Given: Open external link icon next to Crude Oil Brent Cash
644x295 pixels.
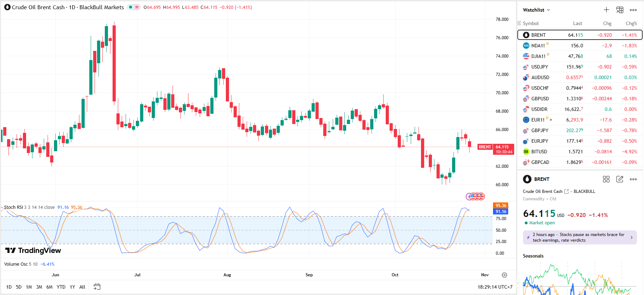Looking at the screenshot, I should pos(566,191).
